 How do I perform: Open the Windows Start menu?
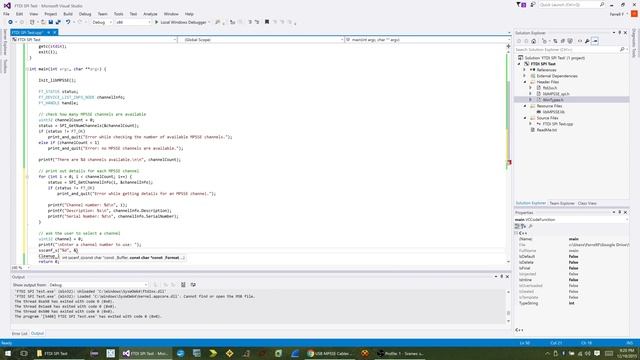point(8,353)
